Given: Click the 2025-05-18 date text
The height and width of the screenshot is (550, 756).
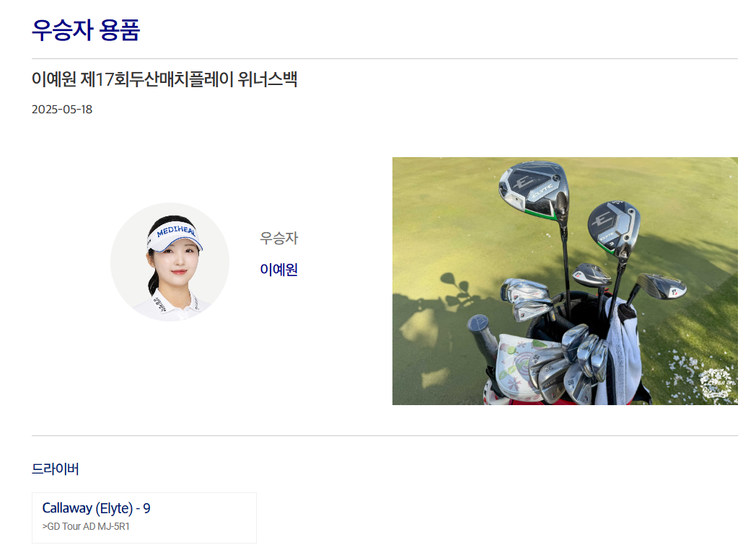Looking at the screenshot, I should [x=62, y=110].
